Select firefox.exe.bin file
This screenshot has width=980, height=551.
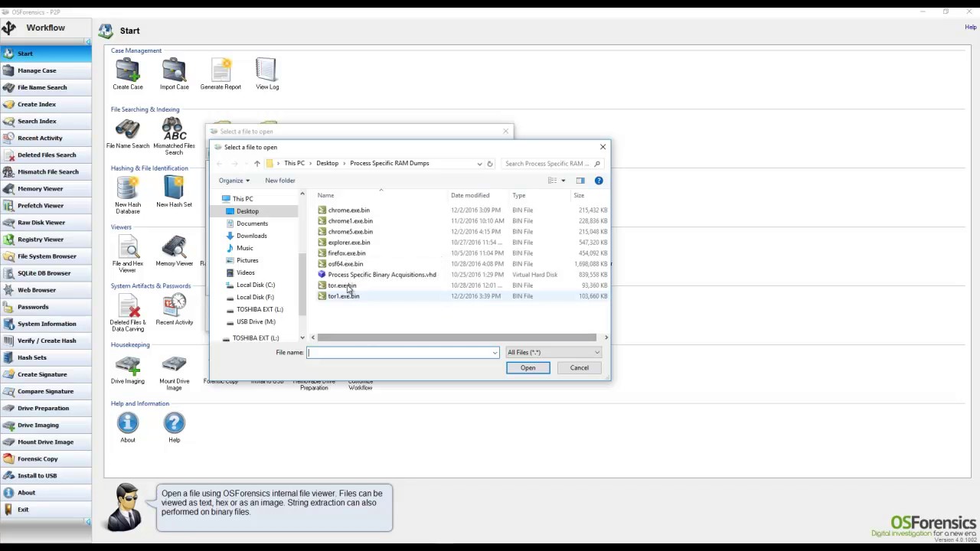click(346, 253)
